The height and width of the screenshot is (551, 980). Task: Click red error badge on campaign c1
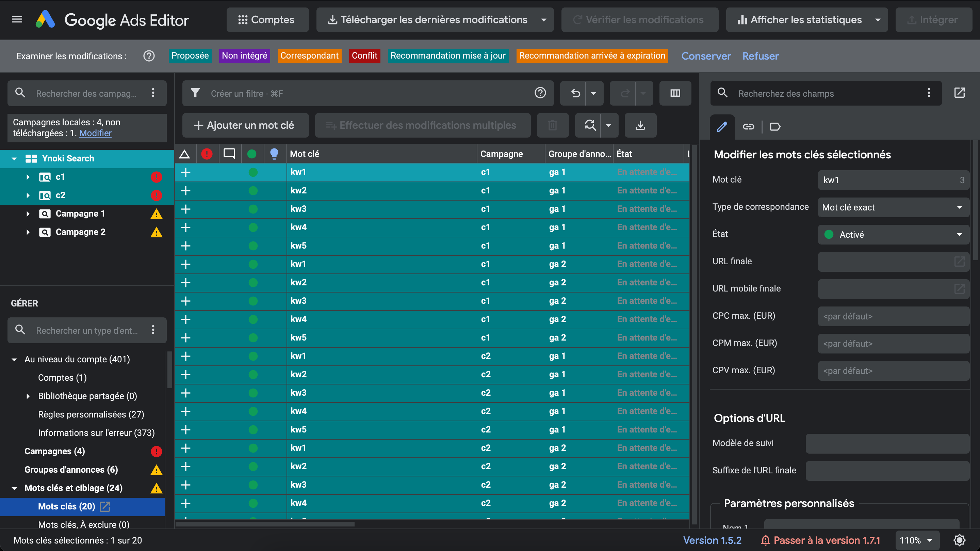[157, 177]
